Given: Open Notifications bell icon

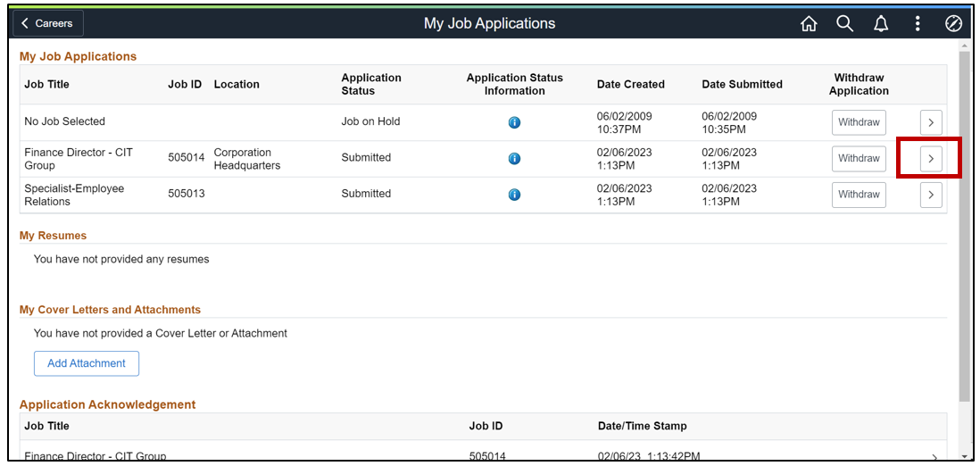Looking at the screenshot, I should [881, 24].
